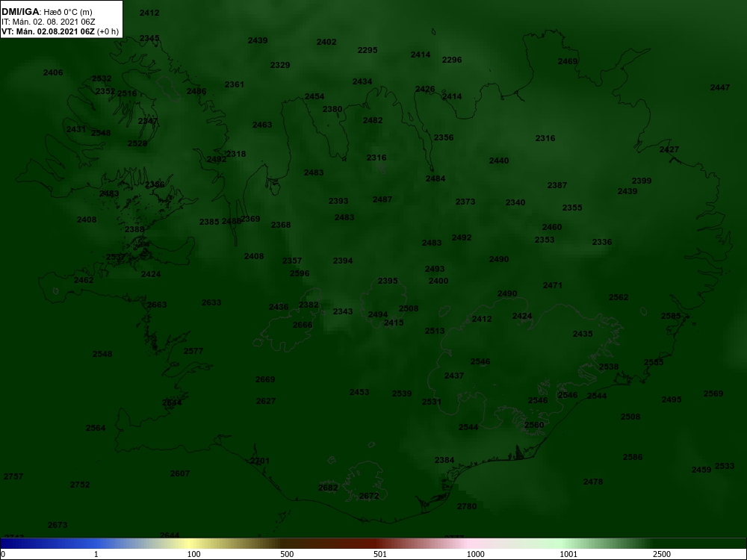This screenshot has width=747, height=560.
Task: Click the 2340 value on the map
Action: pos(515,202)
